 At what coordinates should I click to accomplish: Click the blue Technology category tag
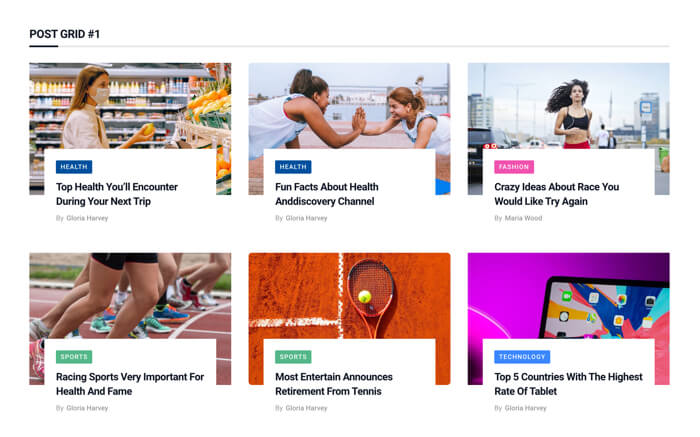click(x=522, y=357)
